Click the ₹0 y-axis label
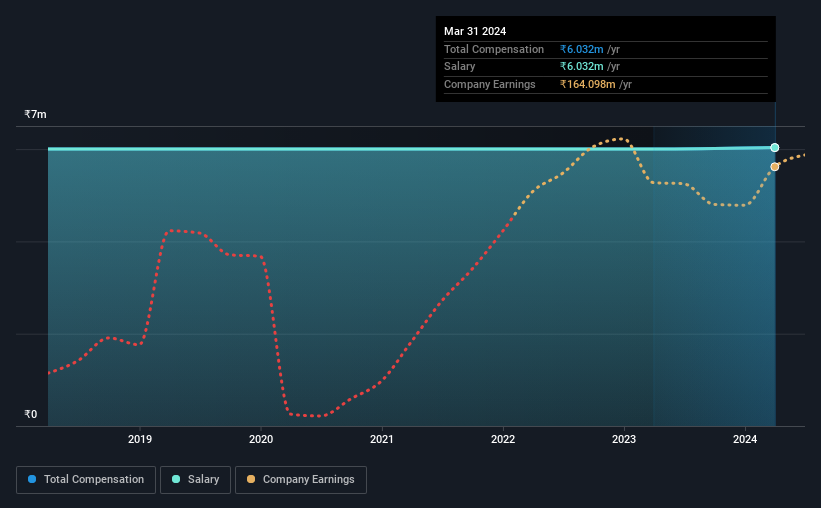821x508 pixels. (x=30, y=414)
